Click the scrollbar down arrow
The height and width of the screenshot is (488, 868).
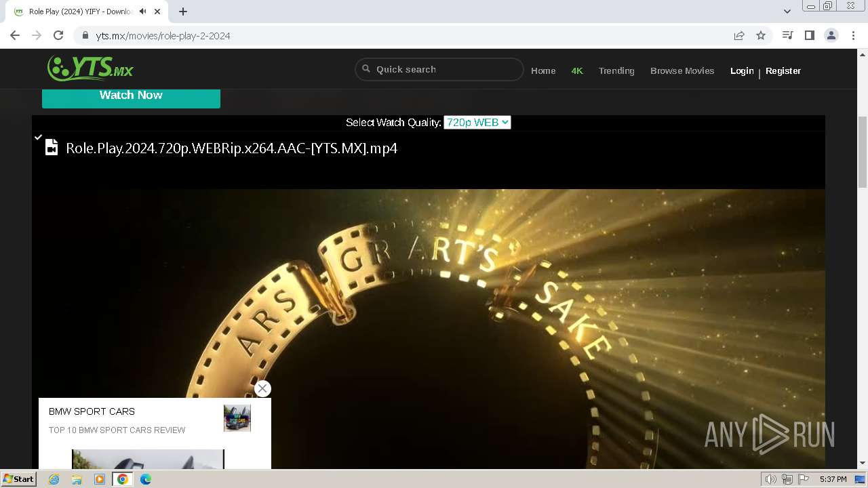click(863, 464)
